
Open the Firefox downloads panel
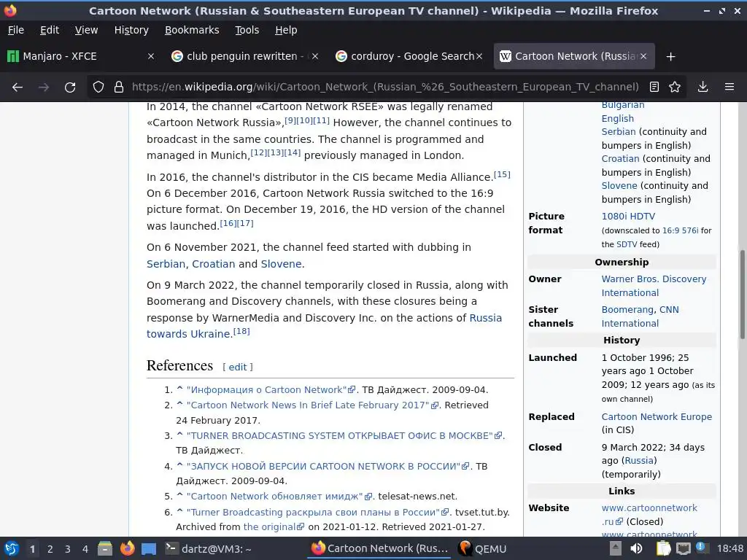tap(703, 87)
